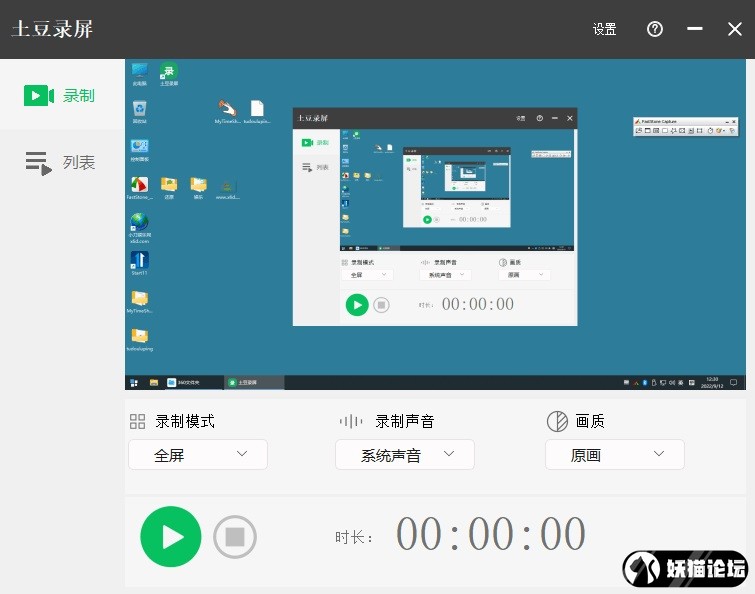Open the help question mark icon
Image resolution: width=755 pixels, height=594 pixels.
click(x=654, y=29)
